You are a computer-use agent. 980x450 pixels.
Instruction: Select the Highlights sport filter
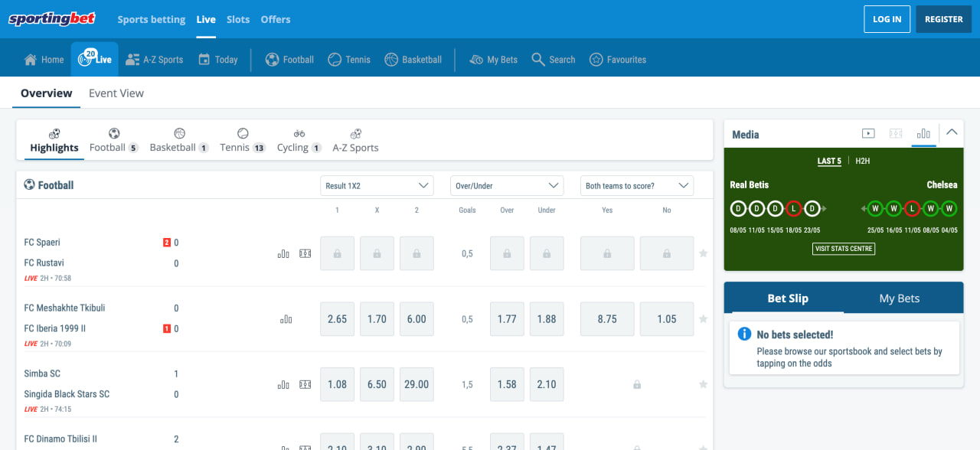(54, 141)
